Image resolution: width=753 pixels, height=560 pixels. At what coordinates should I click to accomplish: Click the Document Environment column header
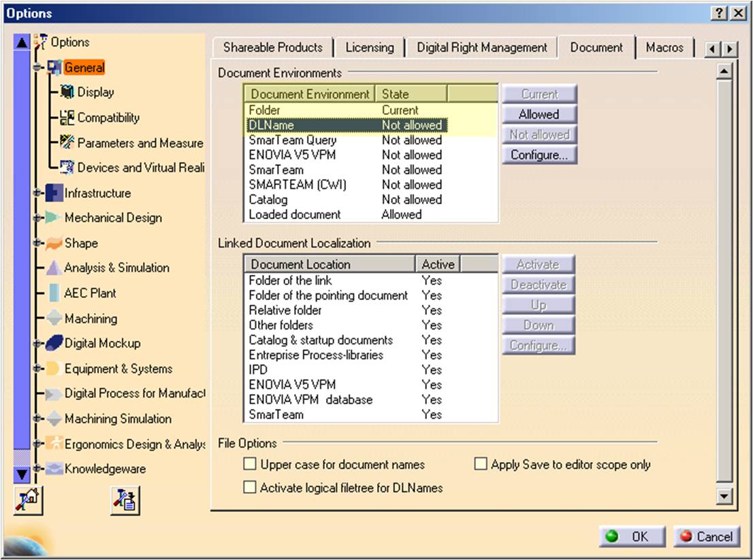(310, 94)
